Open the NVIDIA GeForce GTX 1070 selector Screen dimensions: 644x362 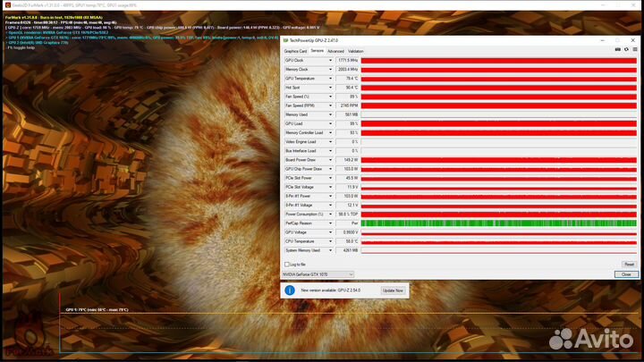click(318, 274)
